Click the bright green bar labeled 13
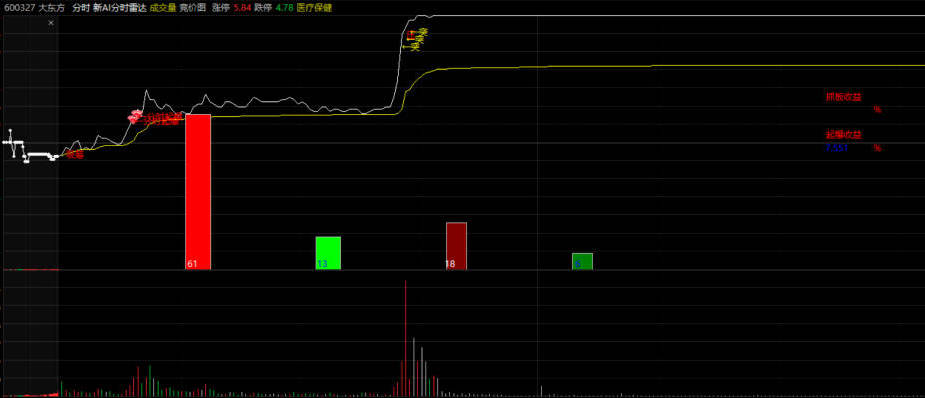This screenshot has height=398, width=925. point(328,253)
